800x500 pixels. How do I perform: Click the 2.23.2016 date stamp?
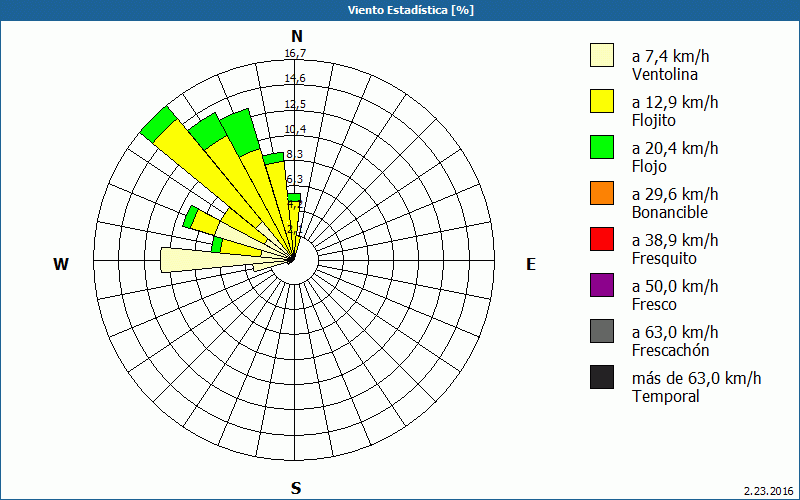coord(768,491)
